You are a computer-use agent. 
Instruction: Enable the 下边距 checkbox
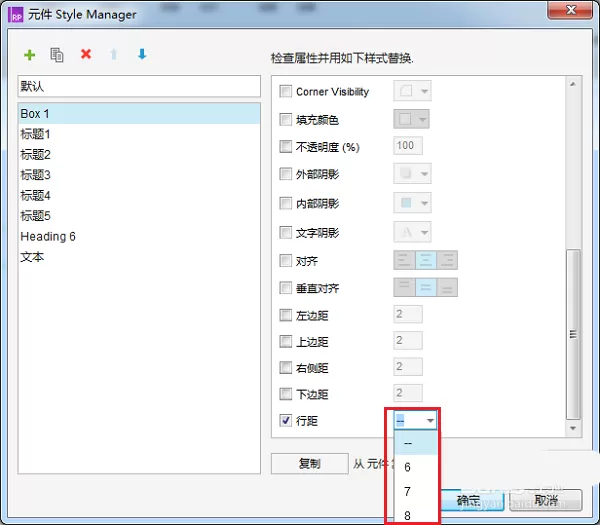pos(285,393)
